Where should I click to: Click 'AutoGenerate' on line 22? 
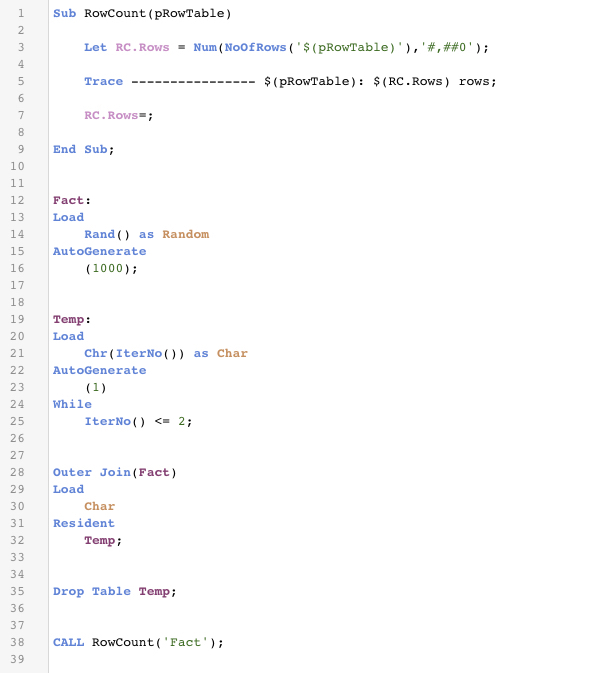click(x=100, y=370)
